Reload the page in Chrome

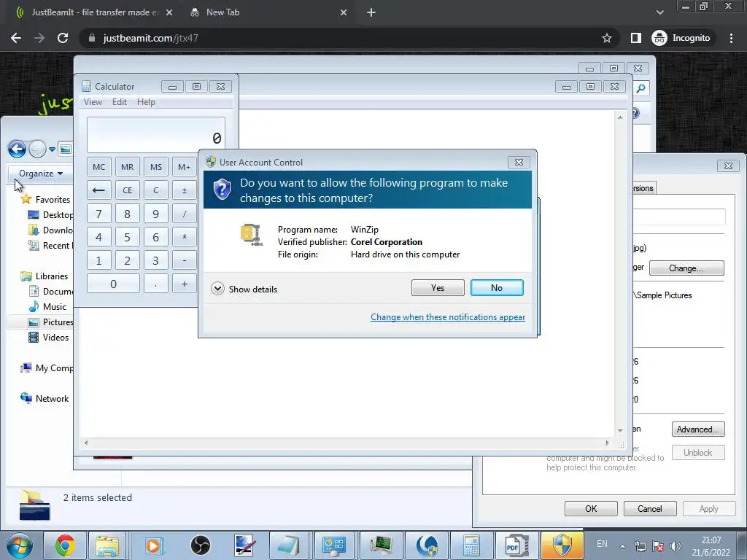tap(63, 38)
